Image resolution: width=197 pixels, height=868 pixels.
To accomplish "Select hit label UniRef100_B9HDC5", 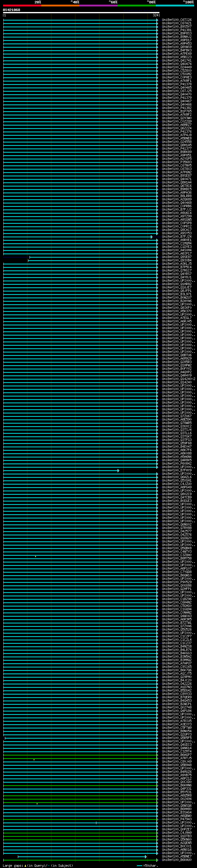I will [176, 189].
